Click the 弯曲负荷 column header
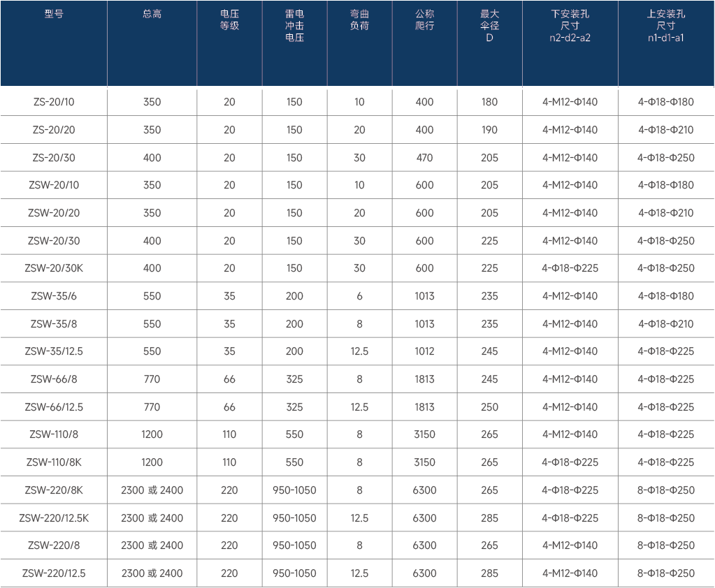The width and height of the screenshot is (715, 588). (x=359, y=20)
